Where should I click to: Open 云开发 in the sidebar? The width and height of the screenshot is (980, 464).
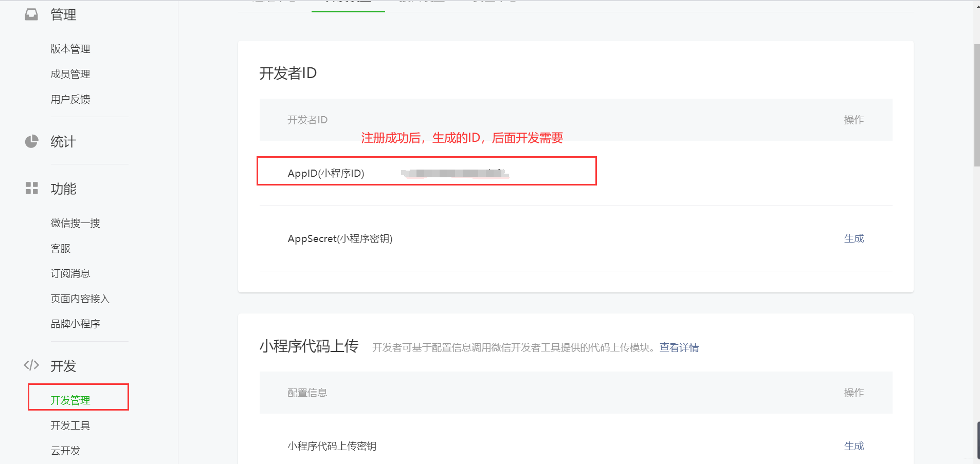[65, 451]
